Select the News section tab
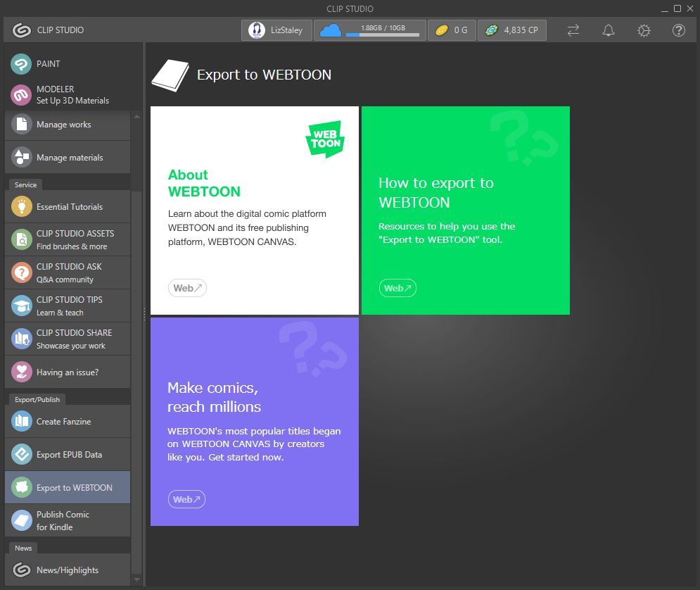The height and width of the screenshot is (590, 700). (x=23, y=548)
